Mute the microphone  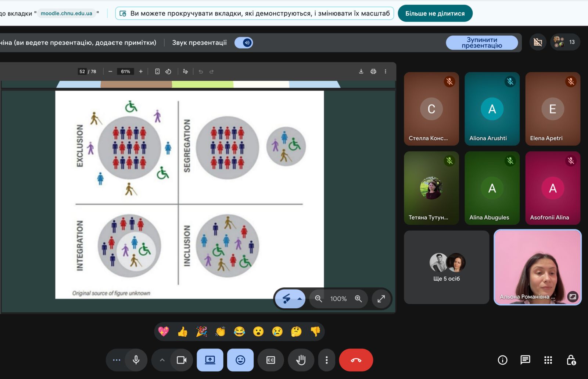136,360
